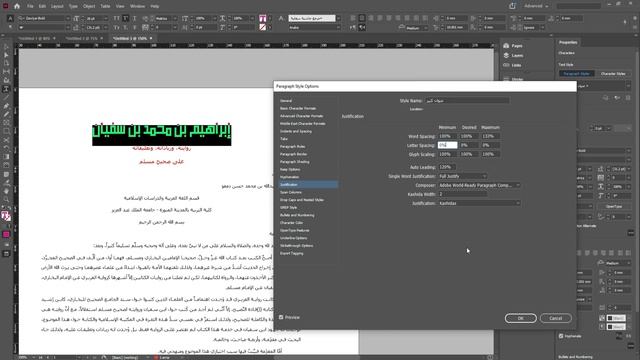Viewport: 640px width, 360px height.
Task: Click OK in Paragraph Style Options
Action: 520,318
